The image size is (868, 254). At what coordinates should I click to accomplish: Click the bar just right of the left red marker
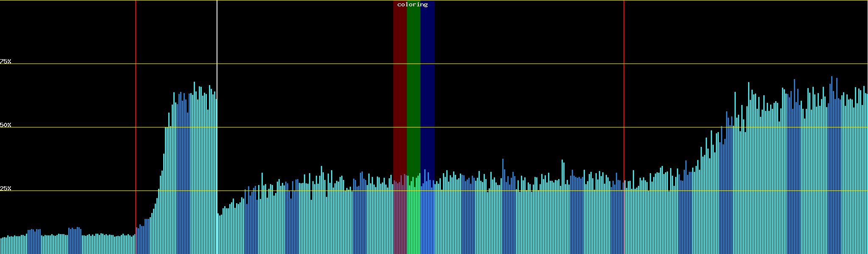tap(137, 241)
